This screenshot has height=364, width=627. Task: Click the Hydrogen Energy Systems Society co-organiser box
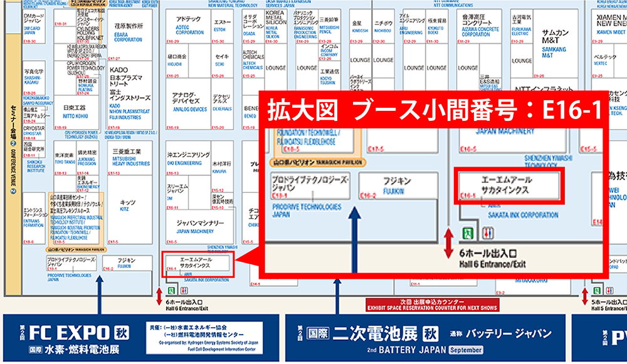(x=204, y=338)
